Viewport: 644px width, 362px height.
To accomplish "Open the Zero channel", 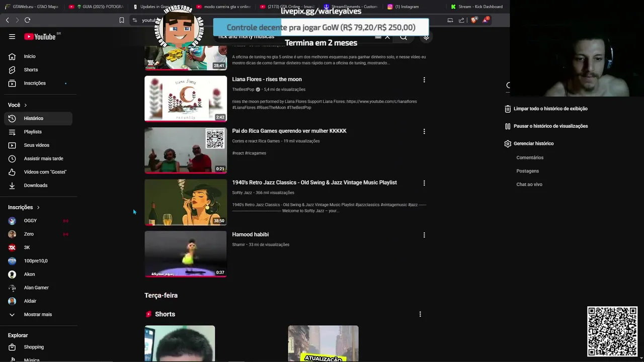I will [38, 234].
